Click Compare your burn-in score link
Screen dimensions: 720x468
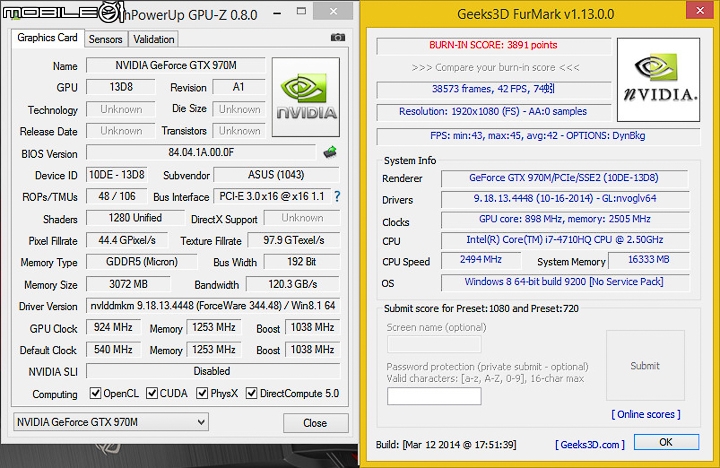[495, 68]
